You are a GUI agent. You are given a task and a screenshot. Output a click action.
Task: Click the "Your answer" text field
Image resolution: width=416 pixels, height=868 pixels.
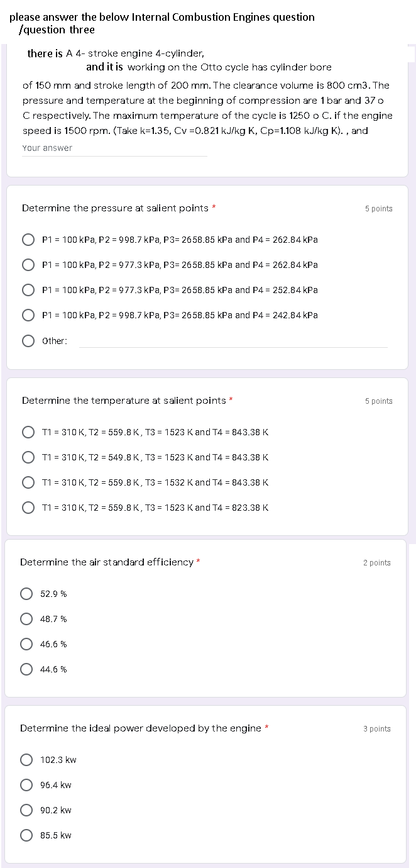pyautogui.click(x=113, y=148)
